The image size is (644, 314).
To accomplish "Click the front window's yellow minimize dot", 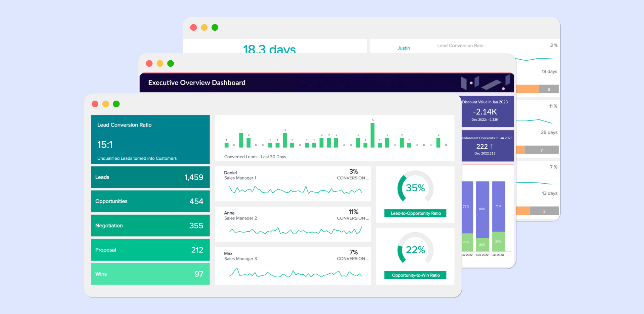I will [x=106, y=104].
